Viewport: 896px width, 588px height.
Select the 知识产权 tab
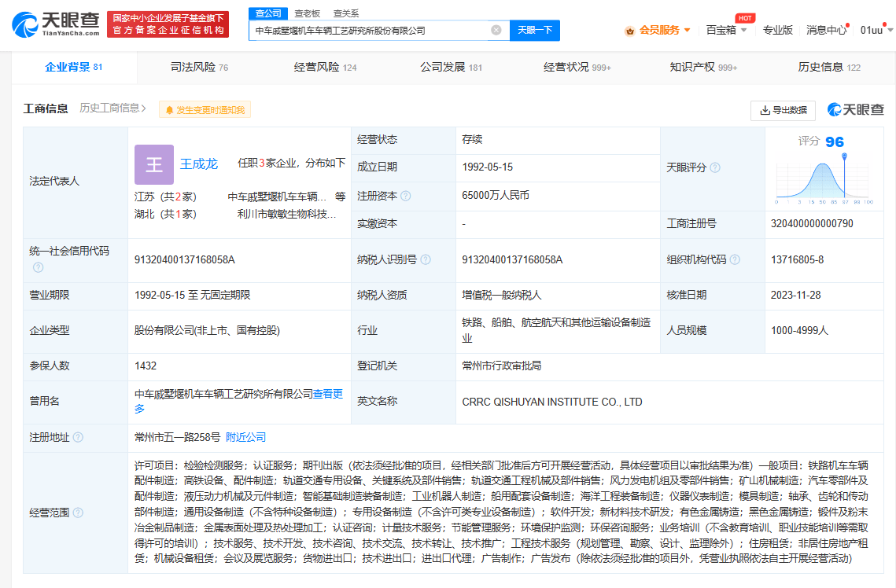tap(703, 68)
